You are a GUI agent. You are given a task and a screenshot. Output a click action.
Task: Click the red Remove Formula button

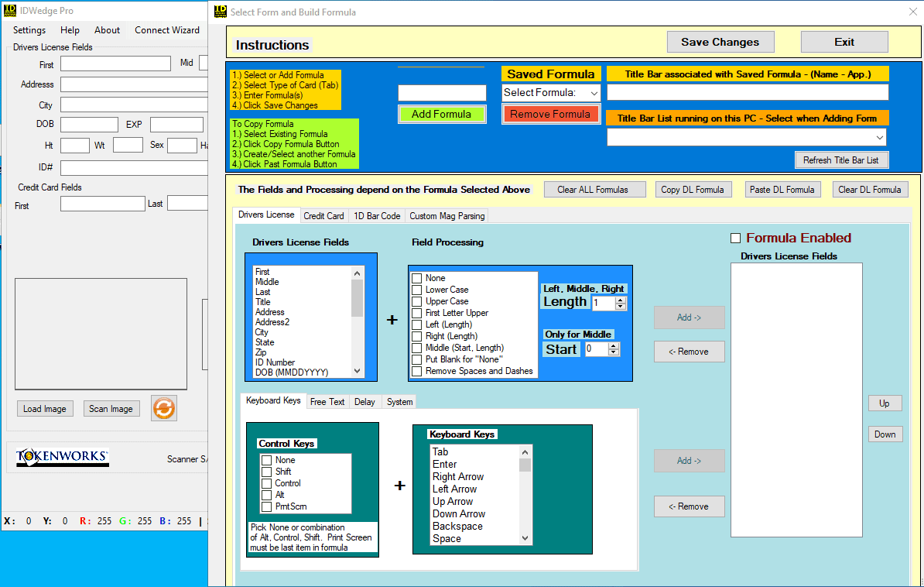549,114
